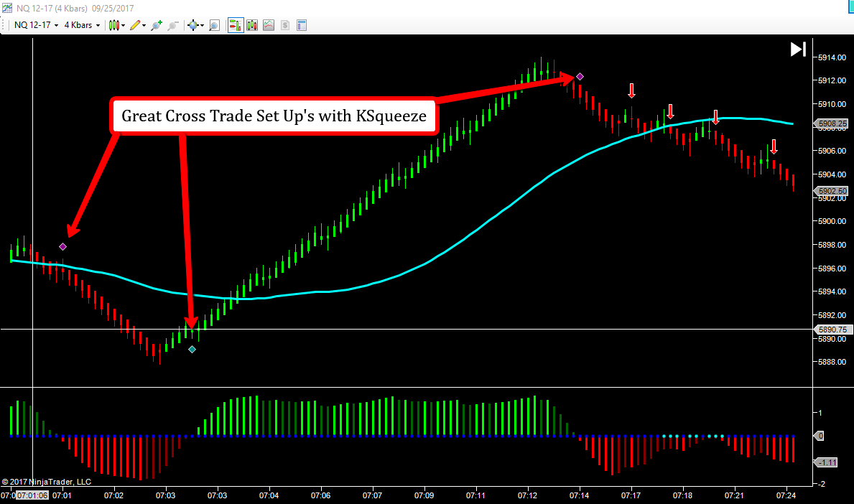Image resolution: width=854 pixels, height=504 pixels.
Task: Jump to latest bar using skip arrow
Action: [798, 49]
